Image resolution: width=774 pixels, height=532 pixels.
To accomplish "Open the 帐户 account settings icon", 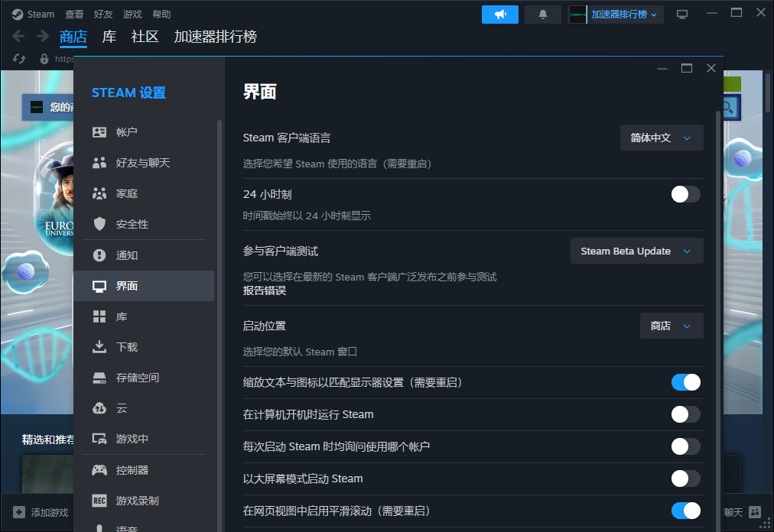I will point(99,132).
